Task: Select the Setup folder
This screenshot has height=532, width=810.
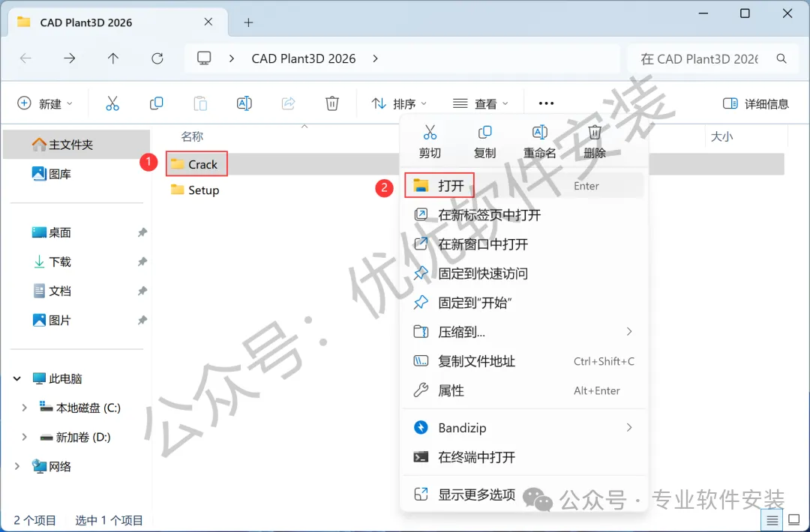Action: pos(195,190)
